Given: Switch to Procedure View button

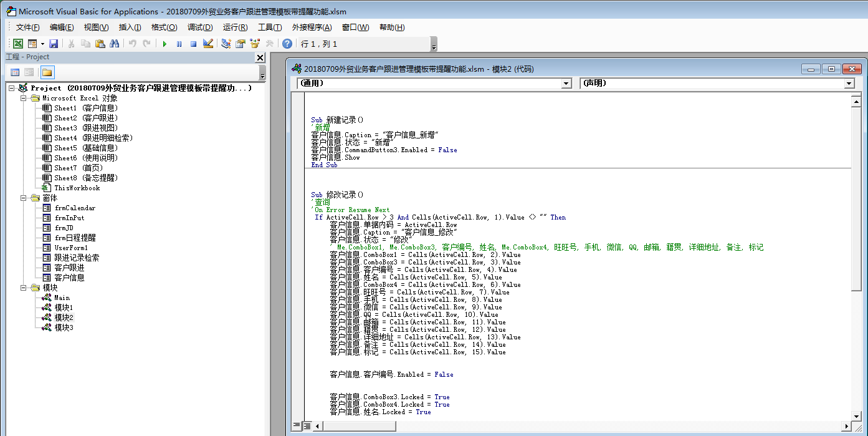Looking at the screenshot, I should click(297, 426).
